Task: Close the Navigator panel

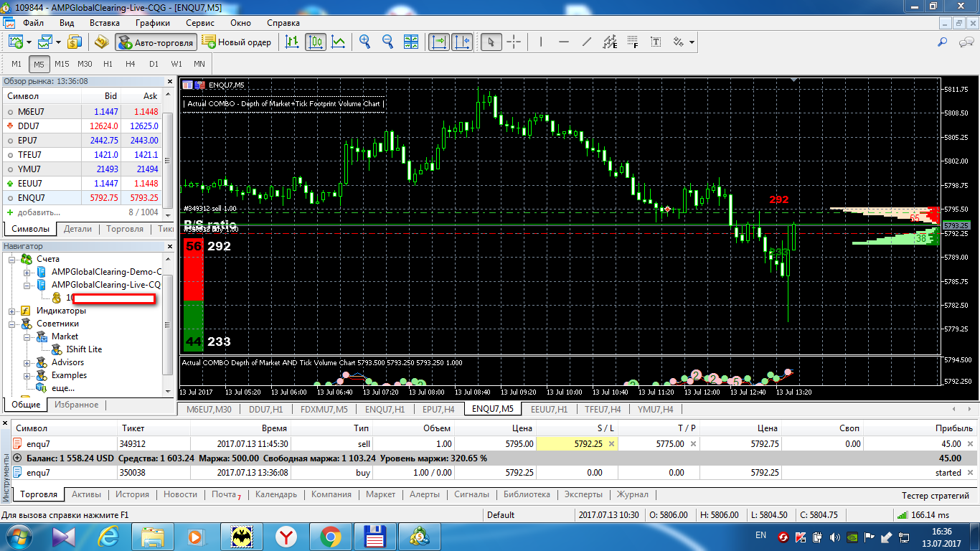Action: (170, 246)
